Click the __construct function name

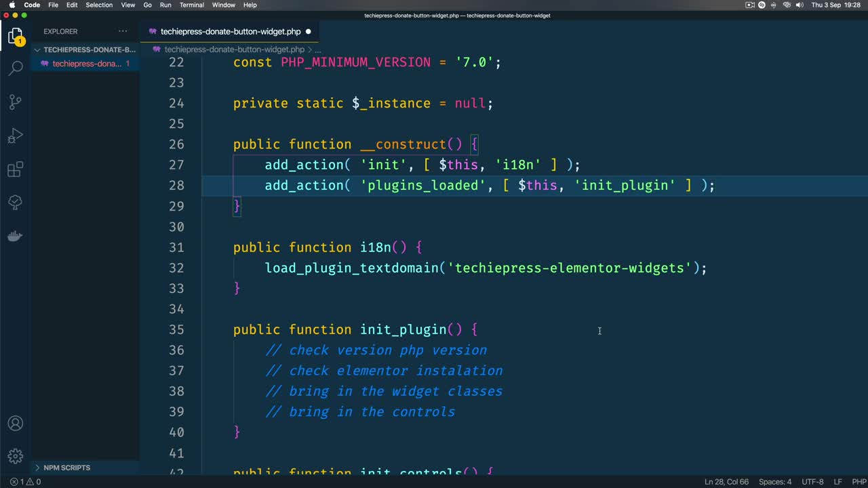tap(403, 144)
